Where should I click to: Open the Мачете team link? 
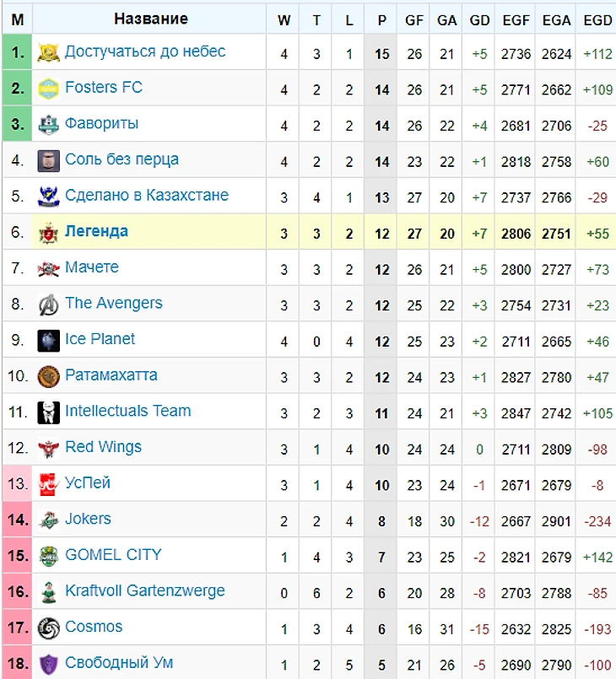pos(92,267)
